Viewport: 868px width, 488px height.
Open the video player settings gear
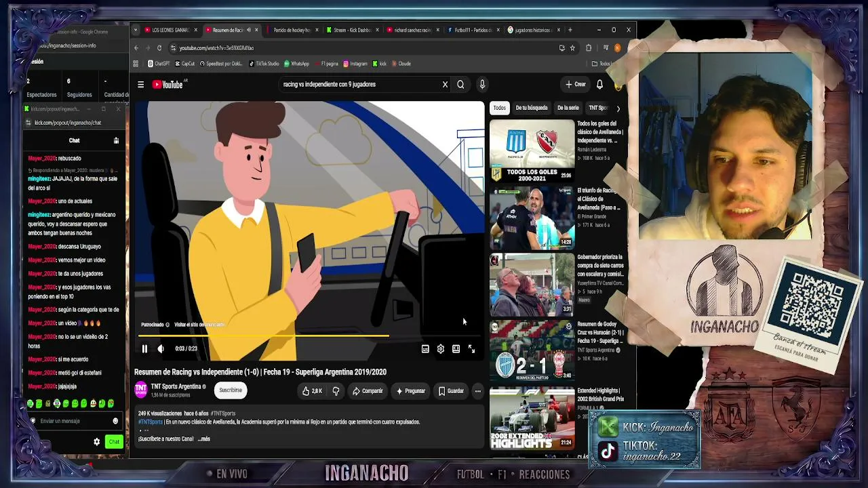coord(441,349)
